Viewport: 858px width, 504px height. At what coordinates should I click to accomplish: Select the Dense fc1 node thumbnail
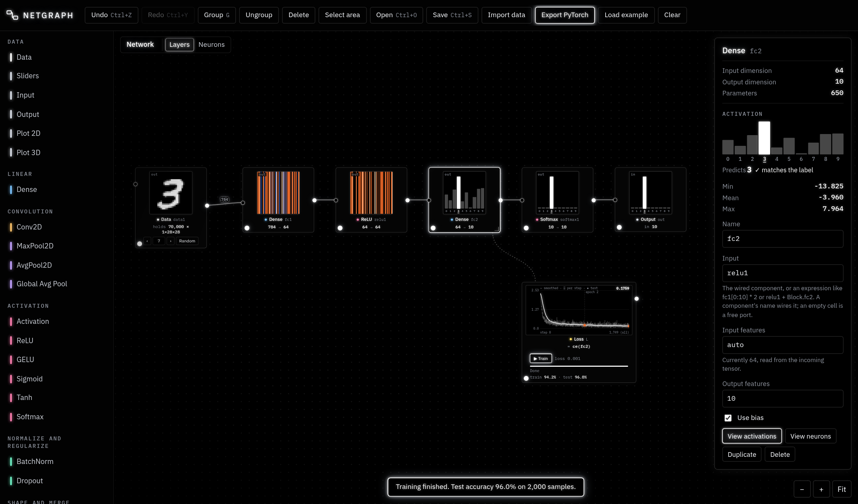(x=278, y=193)
